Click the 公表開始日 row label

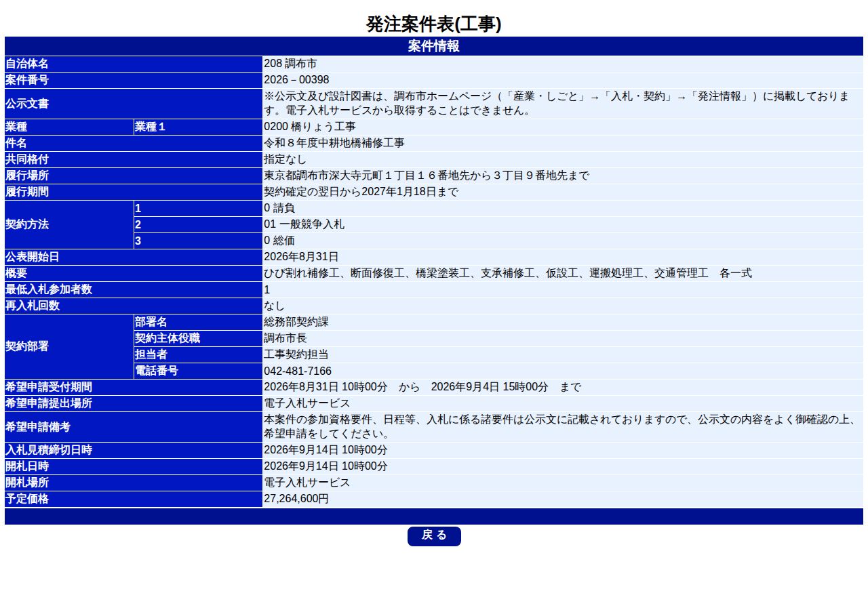(x=134, y=257)
